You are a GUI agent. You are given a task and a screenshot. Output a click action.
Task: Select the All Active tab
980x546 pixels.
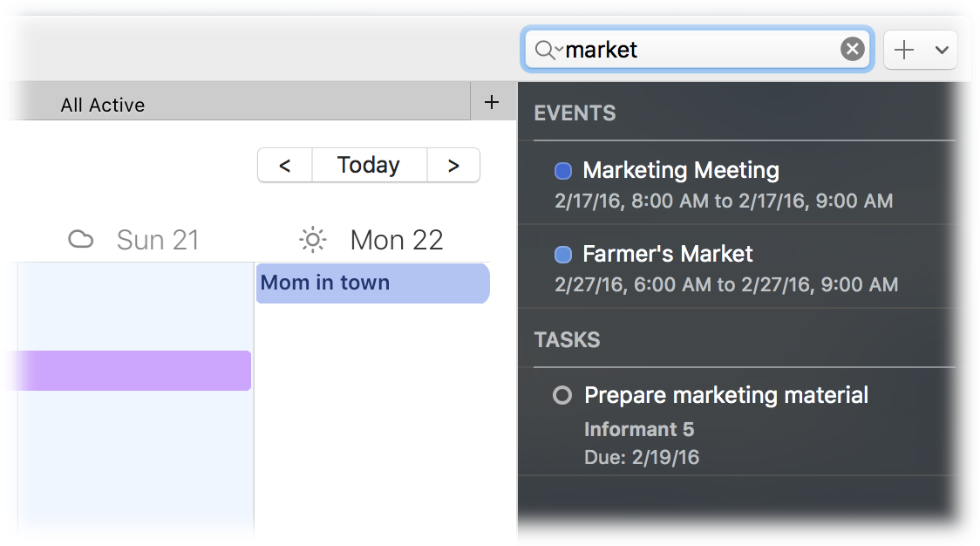[x=103, y=105]
